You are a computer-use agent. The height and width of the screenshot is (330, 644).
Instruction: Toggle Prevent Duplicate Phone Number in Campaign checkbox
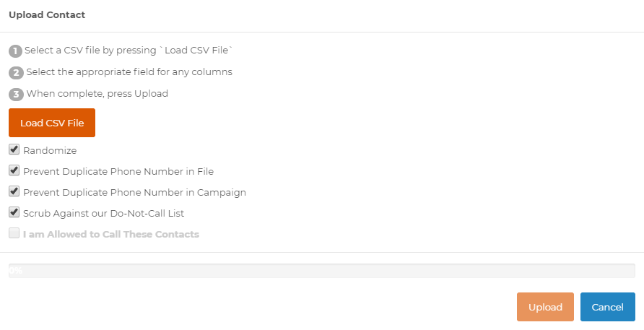[14, 191]
